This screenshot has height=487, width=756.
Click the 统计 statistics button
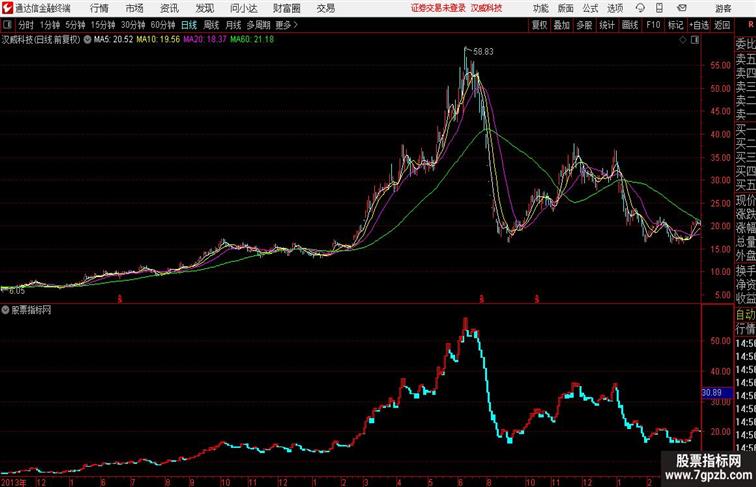coord(607,25)
